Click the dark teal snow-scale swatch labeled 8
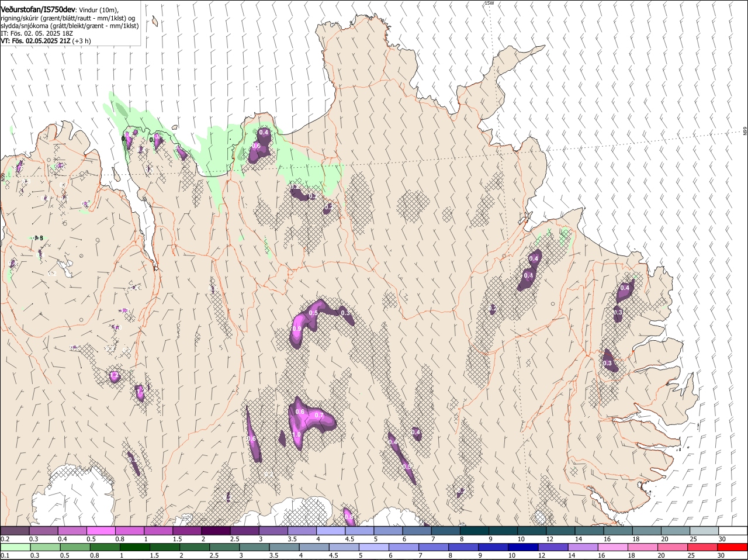 pyautogui.click(x=475, y=530)
